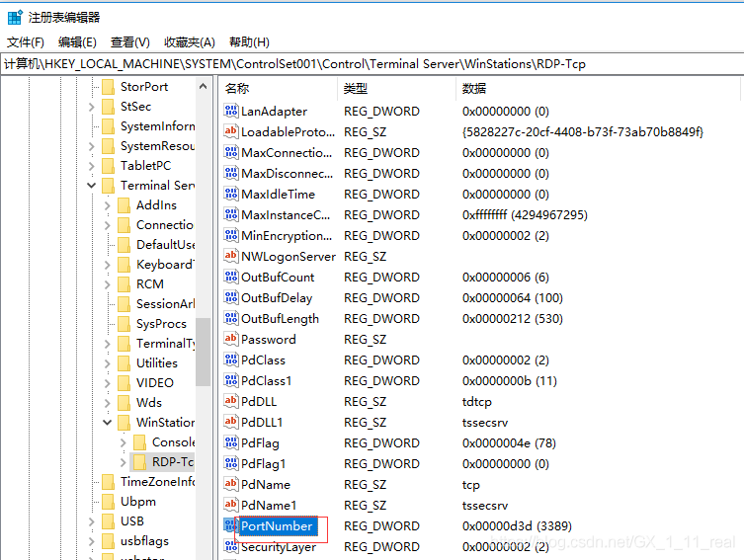This screenshot has height=560, width=744.
Task: Click the MaxIdleTime DWORD value icon
Action: [x=231, y=194]
